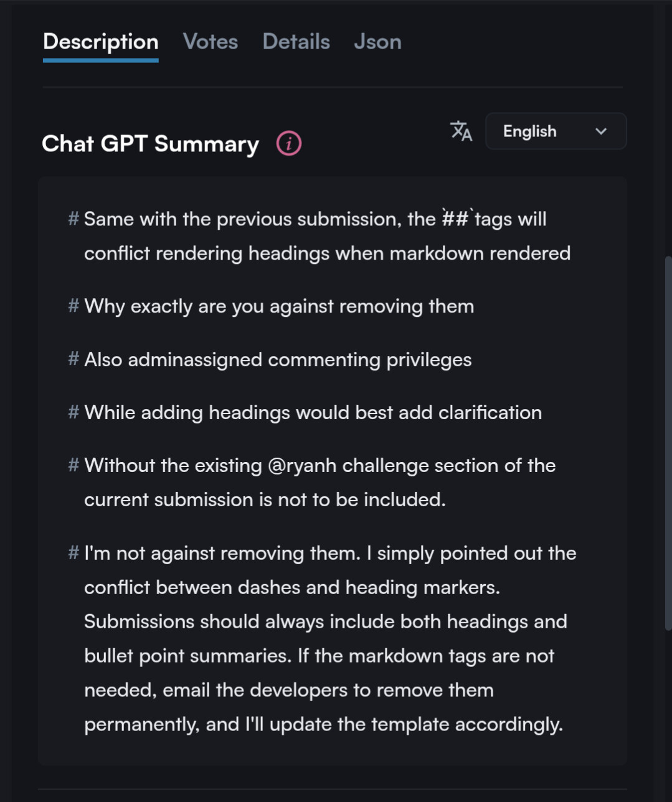Select the Details tab
The image size is (672, 802).
[296, 42]
